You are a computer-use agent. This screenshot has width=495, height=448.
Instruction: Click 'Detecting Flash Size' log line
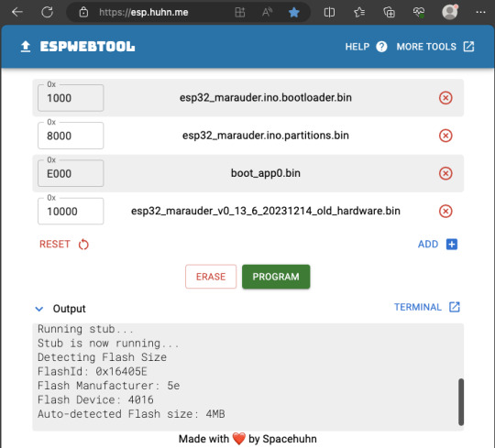coord(102,357)
